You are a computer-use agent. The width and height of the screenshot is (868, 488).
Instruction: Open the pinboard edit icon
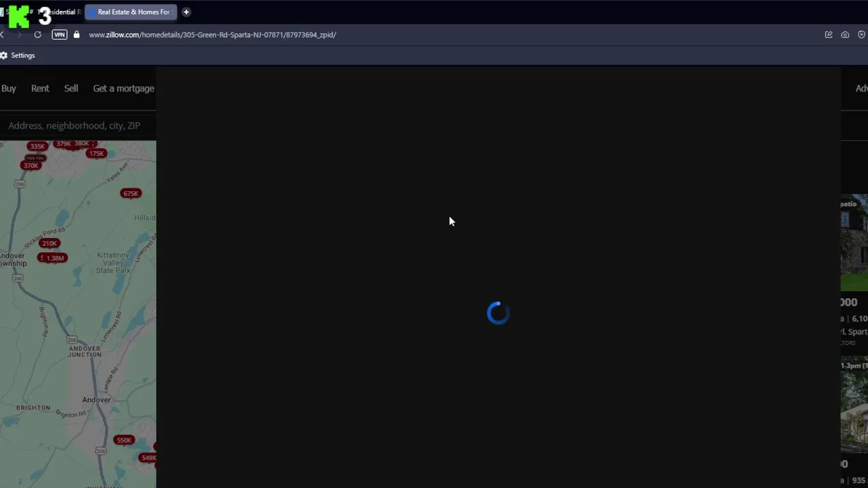(x=829, y=35)
